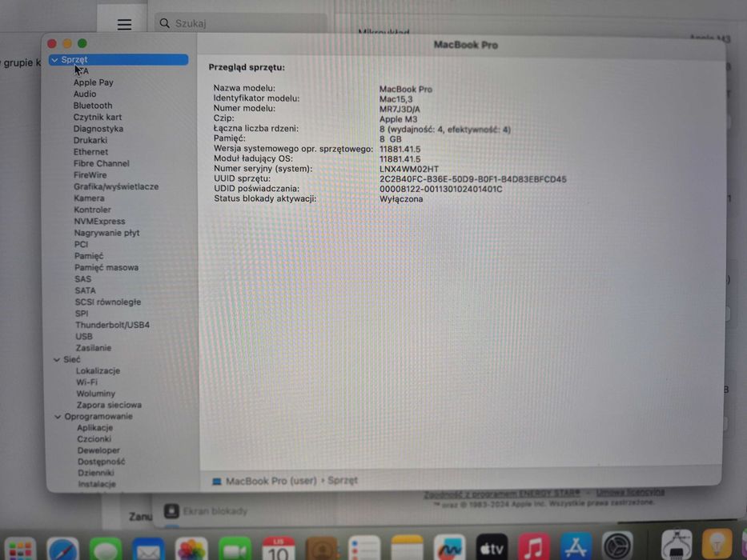Click Sprzęt in the path bar
747x560 pixels.
point(343,481)
